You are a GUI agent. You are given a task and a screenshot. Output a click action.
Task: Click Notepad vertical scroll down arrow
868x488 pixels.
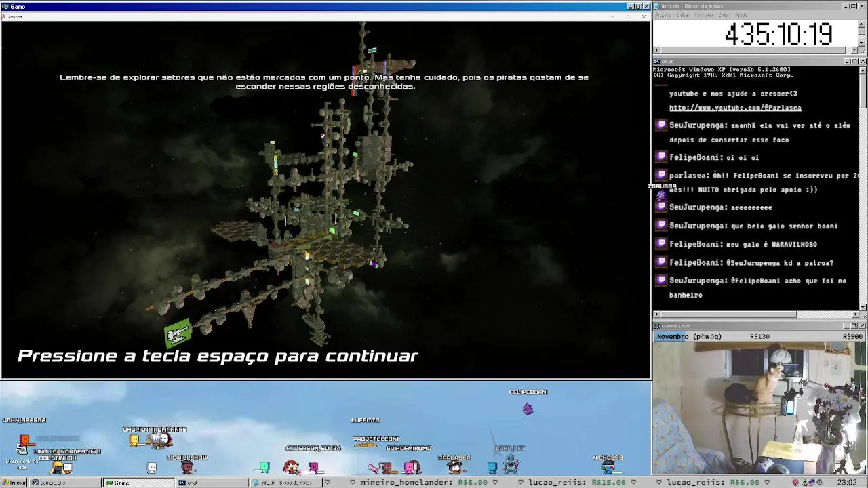pyautogui.click(x=863, y=42)
